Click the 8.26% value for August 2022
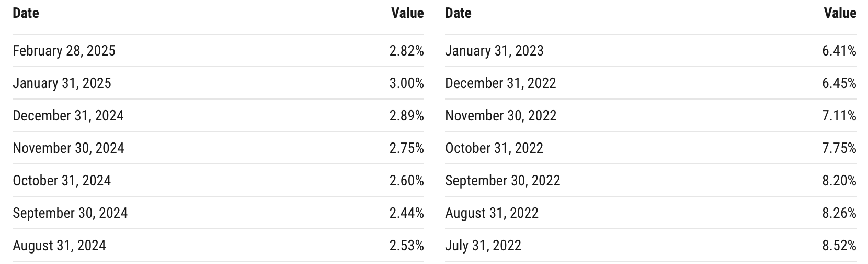Viewport: 868px width, 264px height. click(839, 213)
